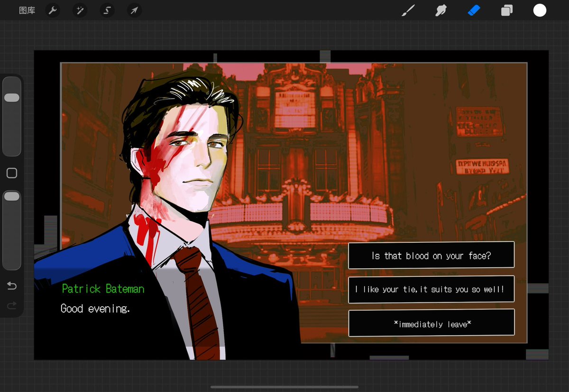Choose "Is that blood on your face?" option

pos(431,255)
